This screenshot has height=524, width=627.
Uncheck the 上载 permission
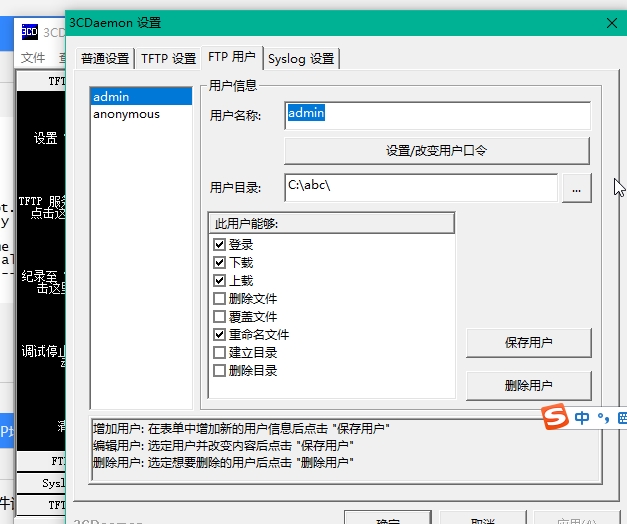click(219, 280)
